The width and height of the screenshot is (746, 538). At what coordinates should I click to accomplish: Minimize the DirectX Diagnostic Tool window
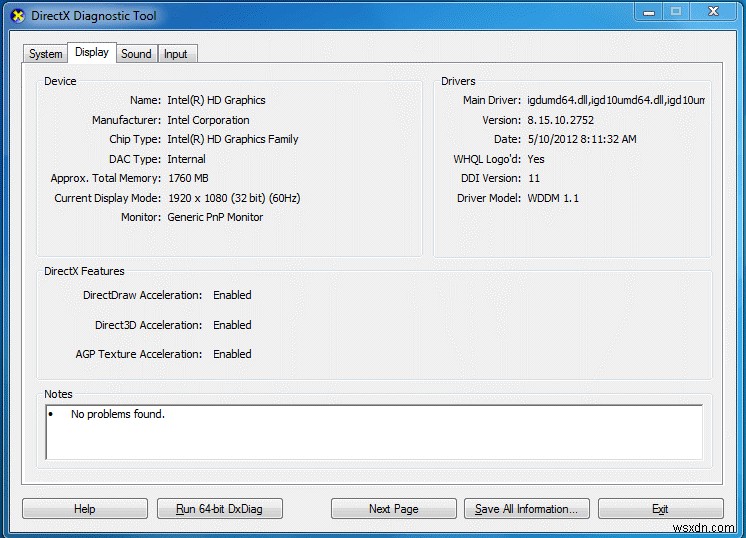(649, 12)
